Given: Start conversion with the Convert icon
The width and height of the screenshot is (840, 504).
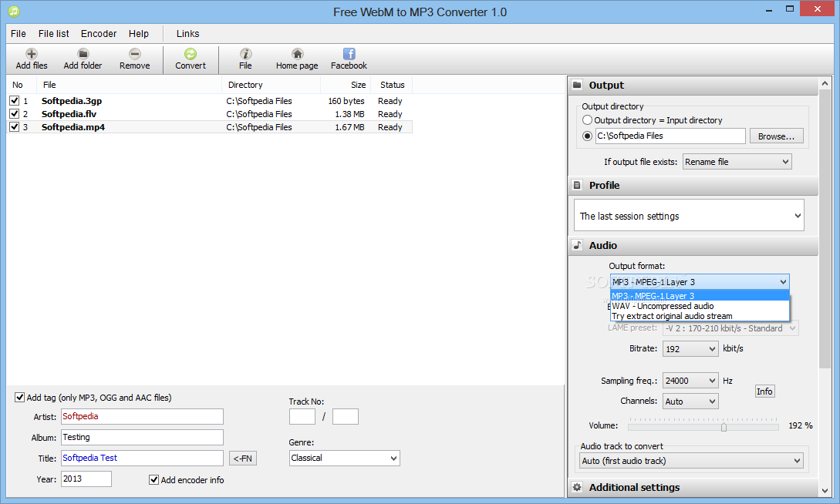Looking at the screenshot, I should (191, 53).
